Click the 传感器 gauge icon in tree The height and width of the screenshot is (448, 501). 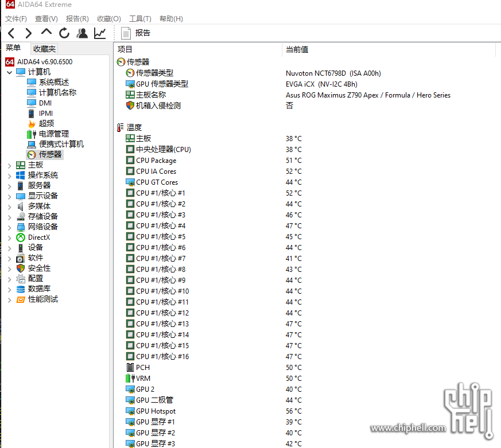pos(32,154)
